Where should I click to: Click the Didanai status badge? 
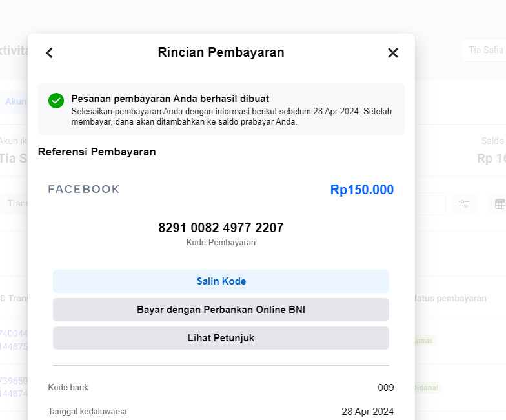pyautogui.click(x=427, y=388)
